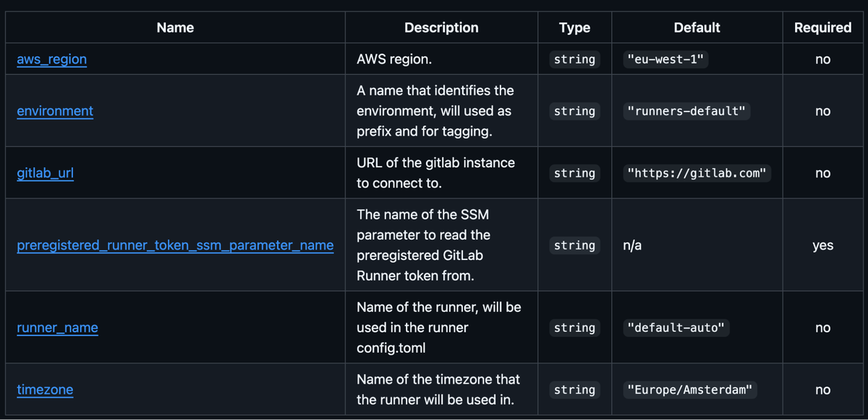Click the gitlab instance URL description

pos(435,173)
